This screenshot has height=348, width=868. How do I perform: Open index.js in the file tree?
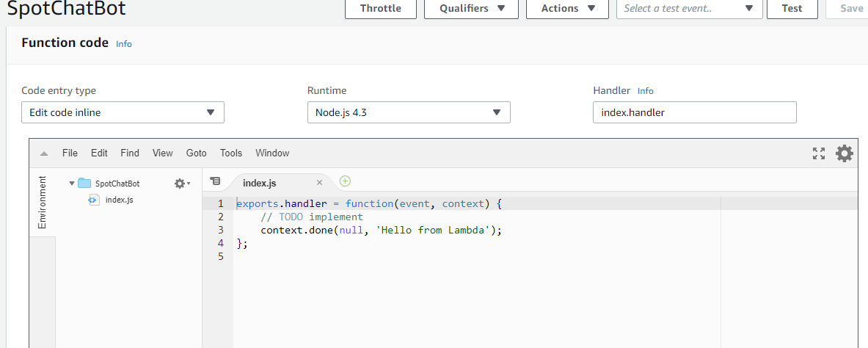click(119, 200)
